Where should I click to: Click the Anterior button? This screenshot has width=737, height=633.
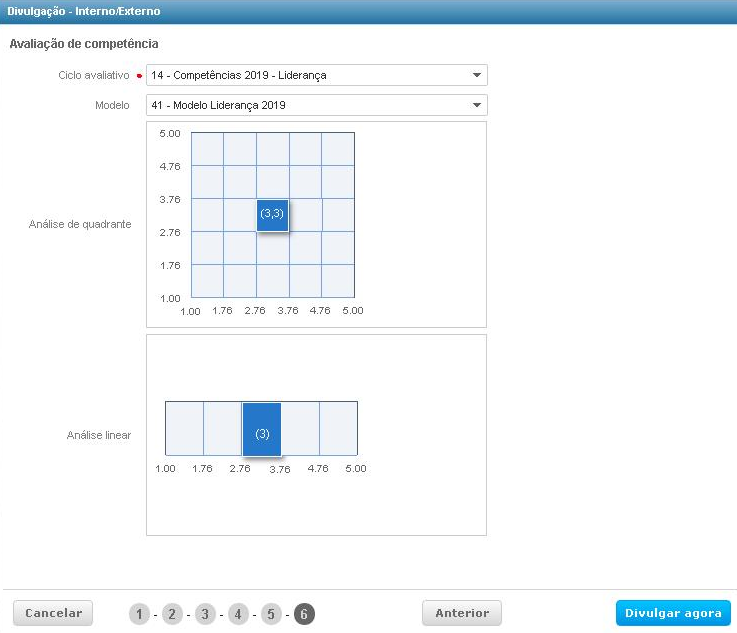[x=462, y=613]
